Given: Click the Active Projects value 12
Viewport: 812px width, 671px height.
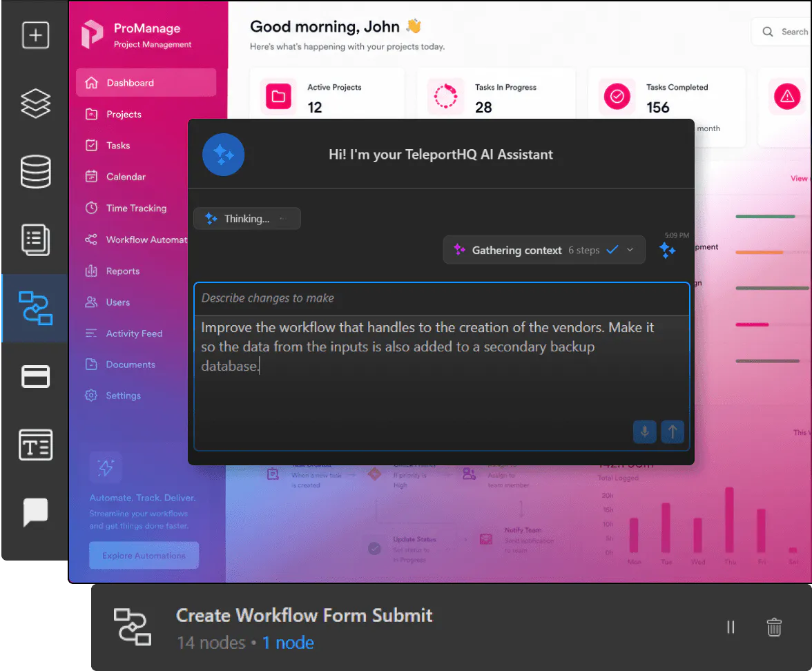Looking at the screenshot, I should click(x=315, y=107).
